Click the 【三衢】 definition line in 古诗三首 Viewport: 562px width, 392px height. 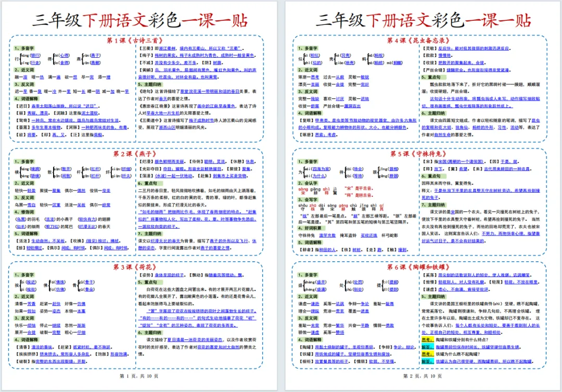(191, 48)
